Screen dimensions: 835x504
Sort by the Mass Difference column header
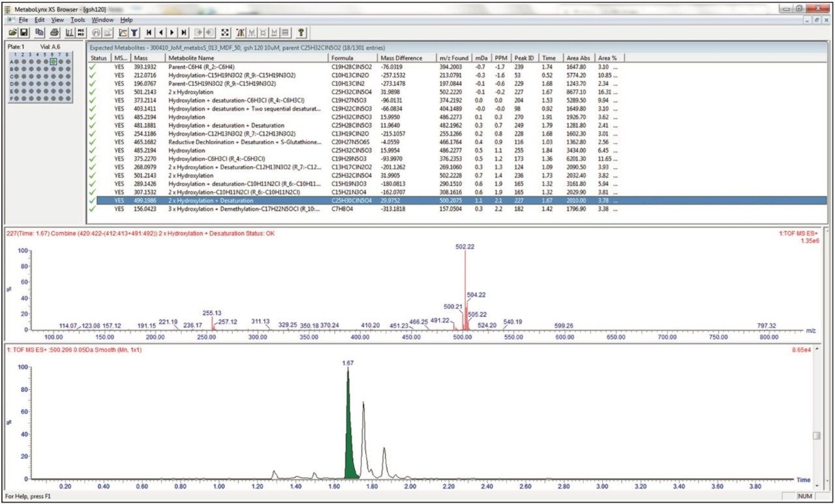pyautogui.click(x=408, y=58)
